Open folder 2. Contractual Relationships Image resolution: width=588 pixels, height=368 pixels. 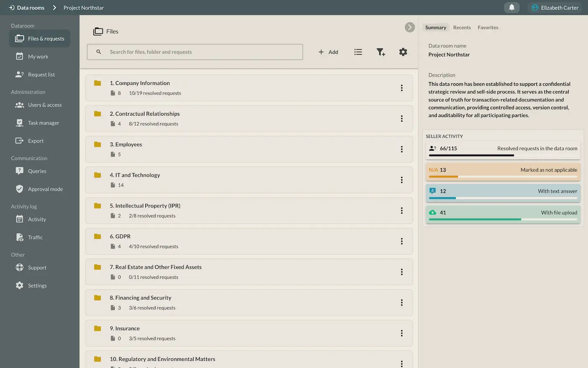tap(249, 119)
